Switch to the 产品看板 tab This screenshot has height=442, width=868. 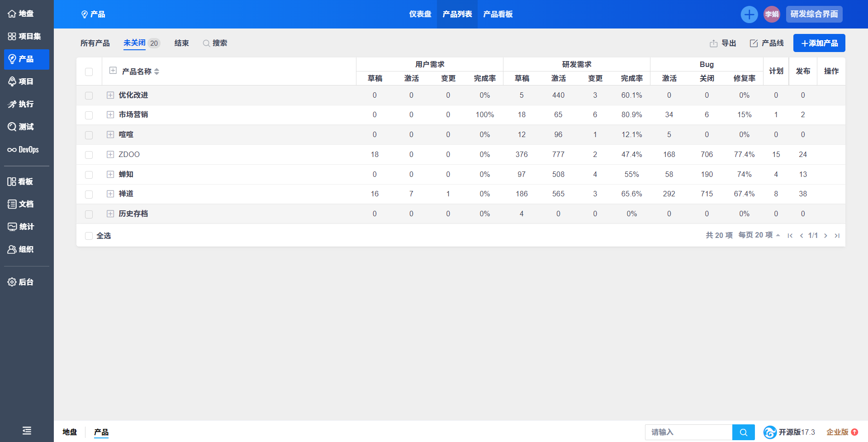(498, 14)
